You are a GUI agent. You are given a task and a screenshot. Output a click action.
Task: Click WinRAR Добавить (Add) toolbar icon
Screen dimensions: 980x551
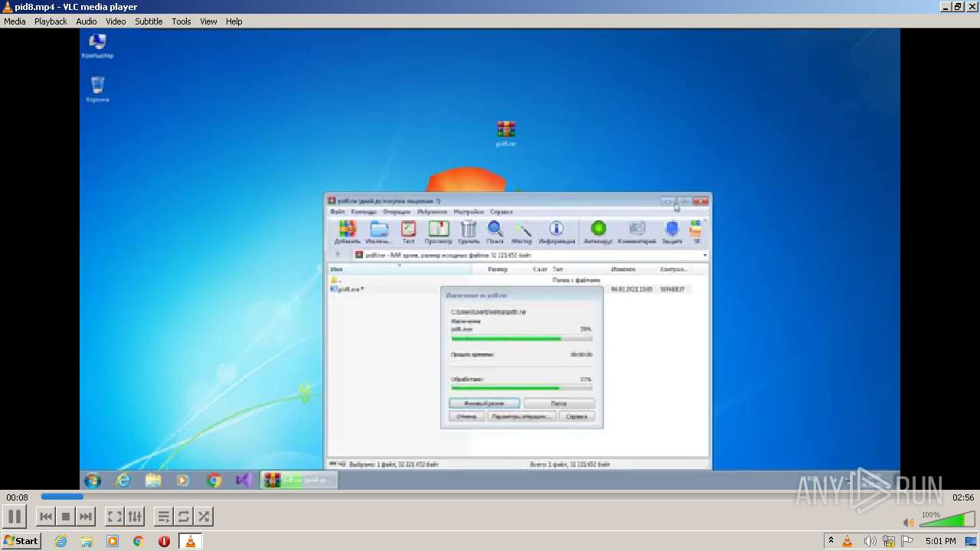pos(348,232)
